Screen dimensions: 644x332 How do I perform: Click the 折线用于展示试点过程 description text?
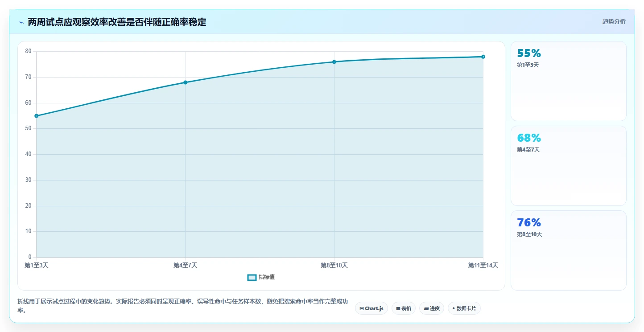pyautogui.click(x=182, y=306)
